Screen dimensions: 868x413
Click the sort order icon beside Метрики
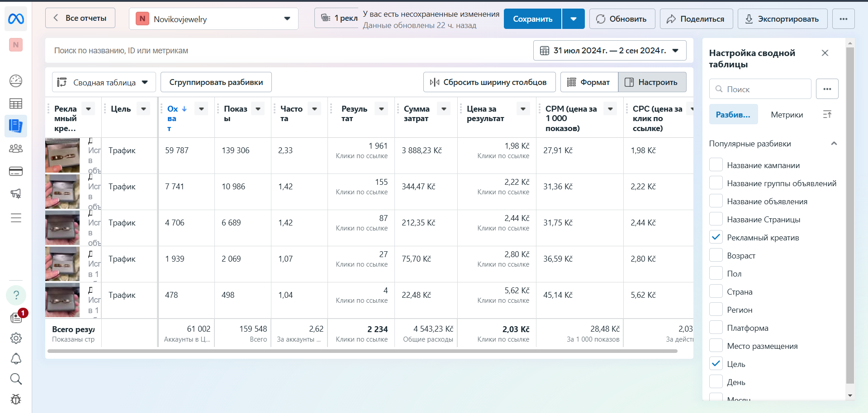click(827, 115)
